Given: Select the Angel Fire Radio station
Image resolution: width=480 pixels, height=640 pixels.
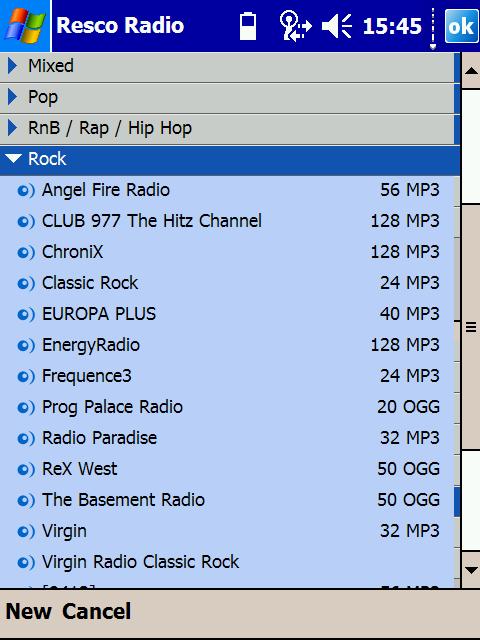Looking at the screenshot, I should coord(106,191).
